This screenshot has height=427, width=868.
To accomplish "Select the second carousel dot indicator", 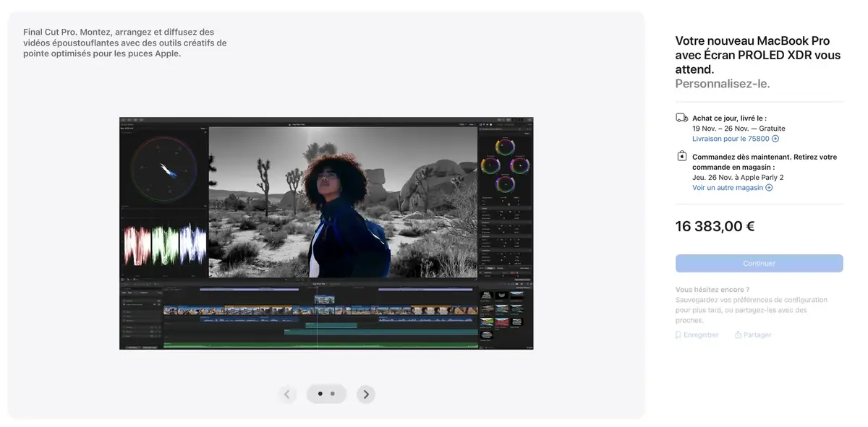I will tap(333, 394).
